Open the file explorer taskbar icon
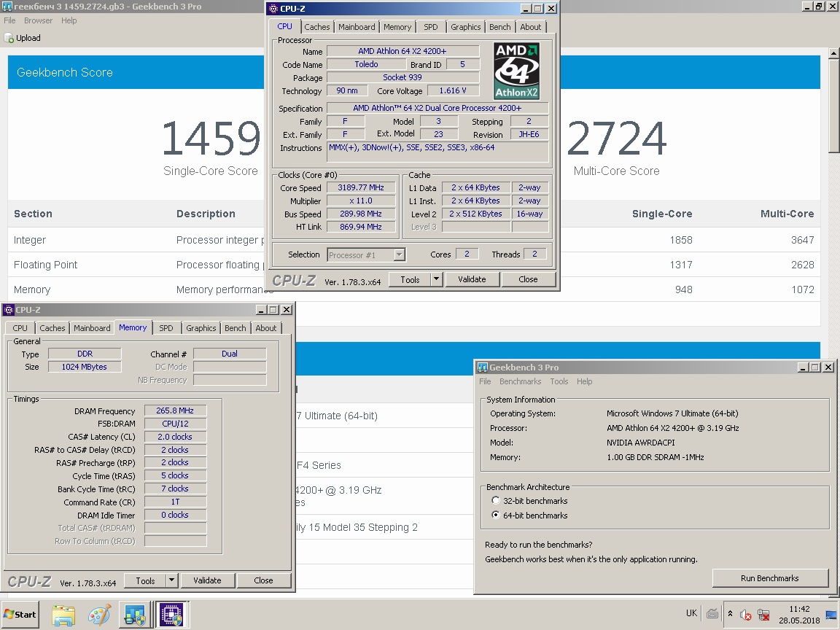Image resolution: width=840 pixels, height=630 pixels. click(x=63, y=615)
